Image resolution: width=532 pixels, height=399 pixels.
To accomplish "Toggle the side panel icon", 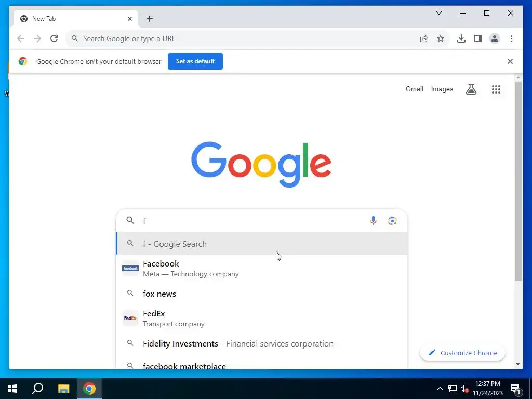I will coord(478,38).
